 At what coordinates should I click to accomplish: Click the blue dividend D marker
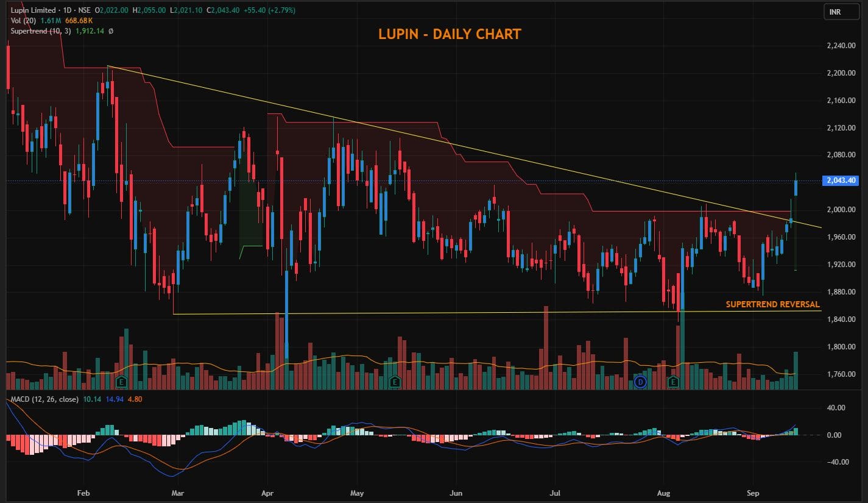640,382
